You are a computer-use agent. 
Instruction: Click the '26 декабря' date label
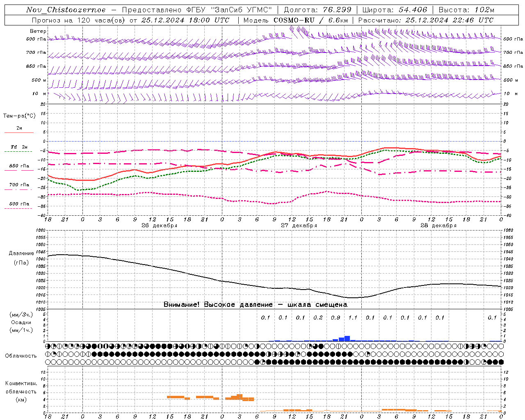click(160, 226)
